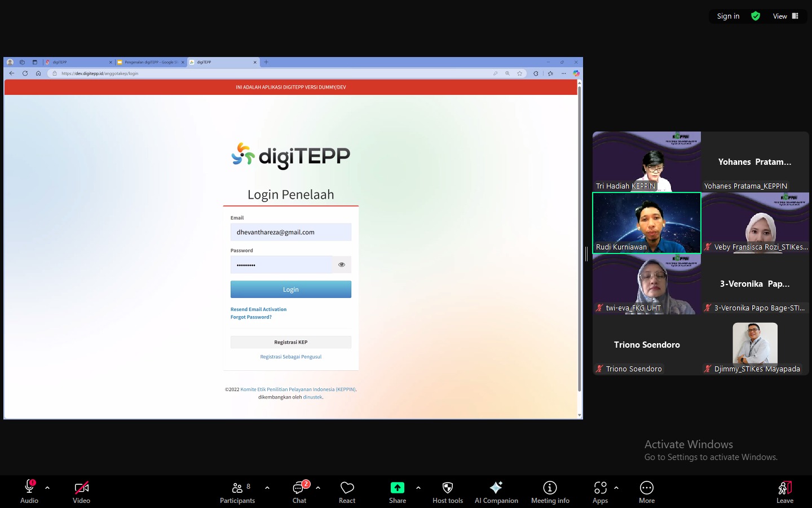Click the browser address bar URL

tap(100, 73)
